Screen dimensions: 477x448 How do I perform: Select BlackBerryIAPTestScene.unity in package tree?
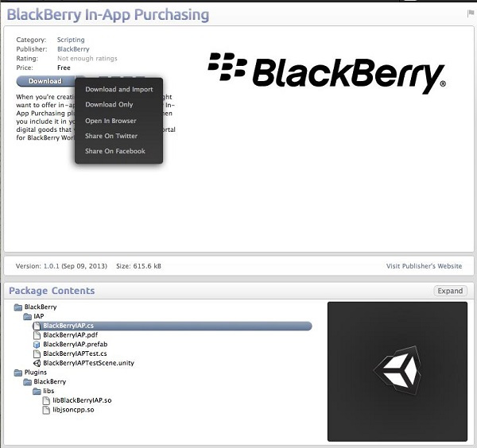88,363
